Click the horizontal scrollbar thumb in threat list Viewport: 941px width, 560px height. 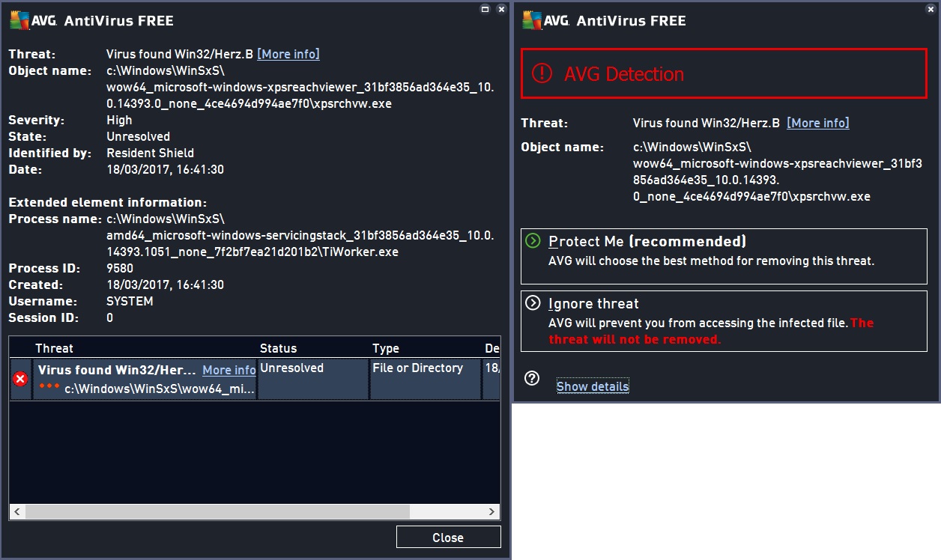point(217,512)
